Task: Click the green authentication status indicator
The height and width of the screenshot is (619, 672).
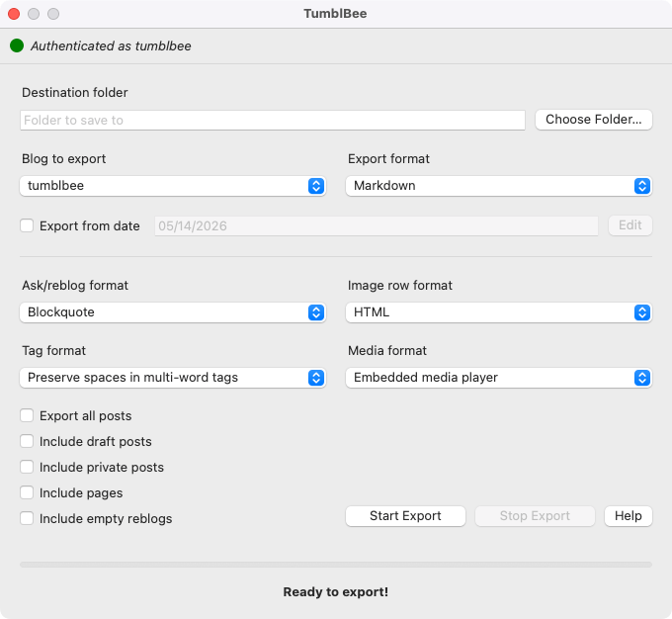Action: point(17,45)
